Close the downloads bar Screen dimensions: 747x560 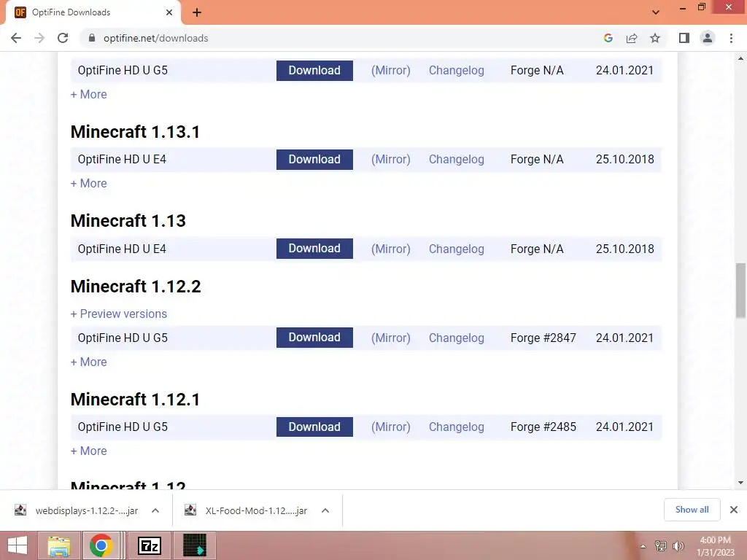734,510
